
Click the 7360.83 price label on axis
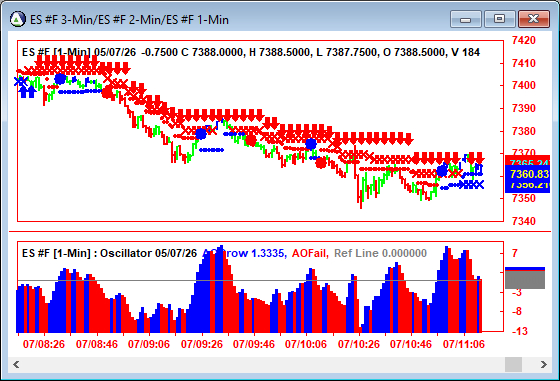[x=528, y=174]
